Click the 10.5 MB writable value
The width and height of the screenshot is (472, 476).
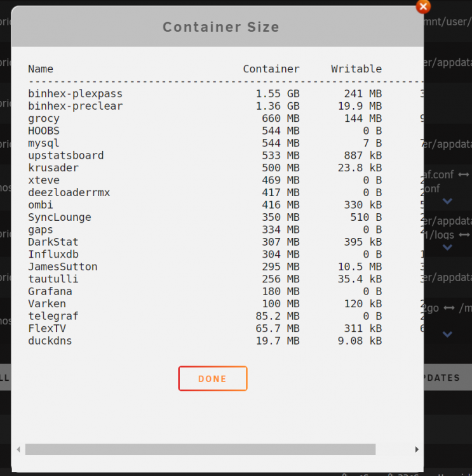click(x=360, y=267)
